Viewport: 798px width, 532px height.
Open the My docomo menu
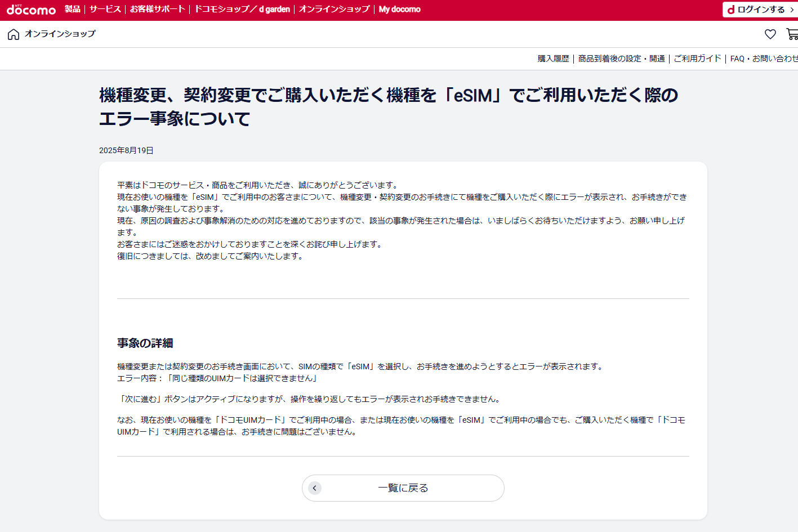click(400, 9)
